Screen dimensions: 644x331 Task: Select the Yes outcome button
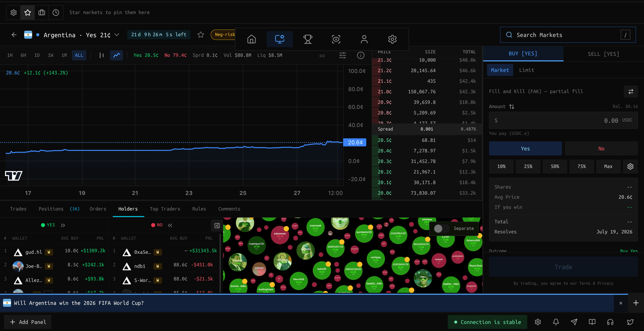(x=526, y=148)
